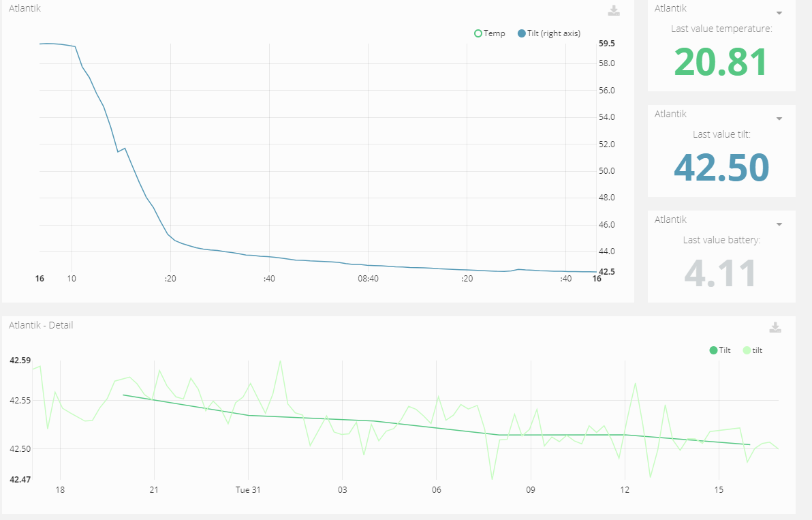This screenshot has width=812, height=520.
Task: Click the Tue 31 date axis label
Action: point(248,490)
